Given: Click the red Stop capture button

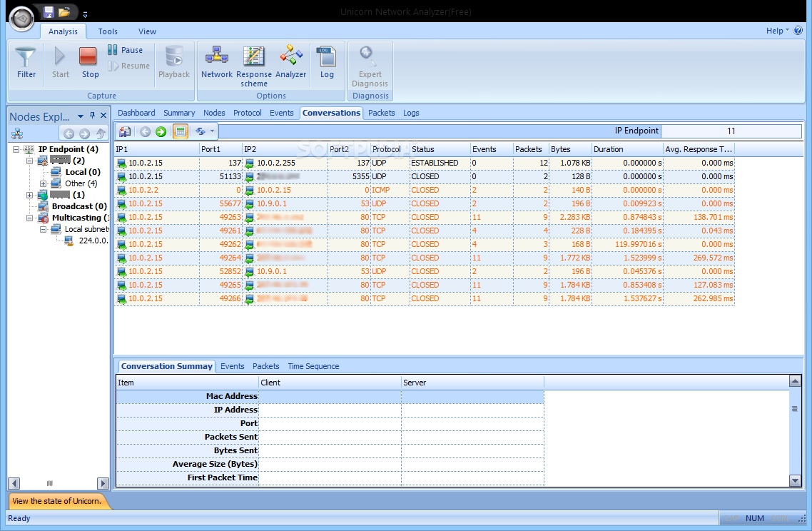Looking at the screenshot, I should tap(90, 62).
